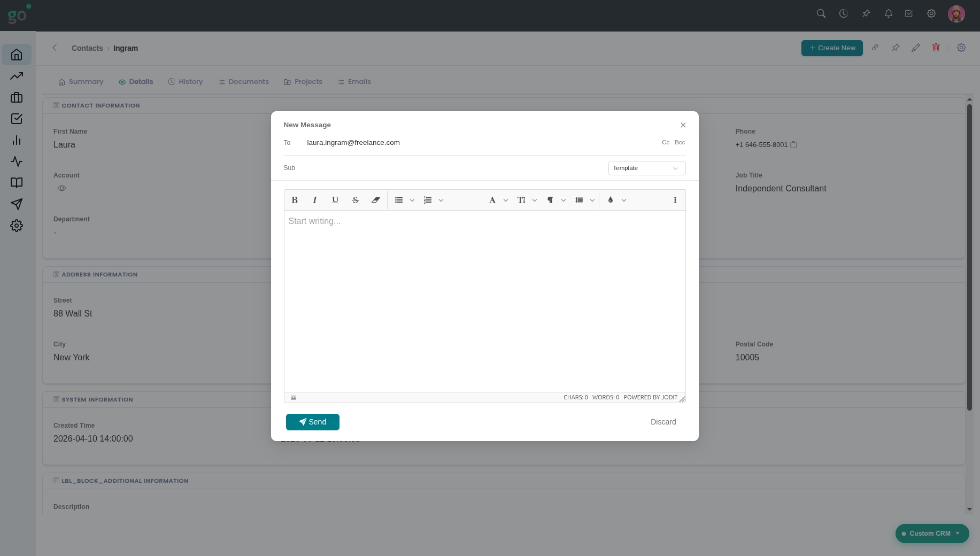Click the Powered by Jodit link
Viewport: 980px width, 556px height.
coord(650,397)
